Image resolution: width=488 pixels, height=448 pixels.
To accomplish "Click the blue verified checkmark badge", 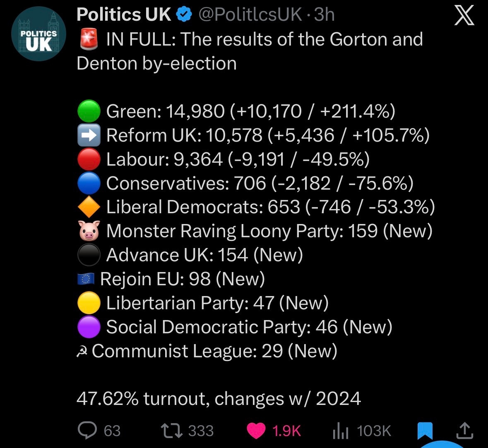I will pos(184,15).
